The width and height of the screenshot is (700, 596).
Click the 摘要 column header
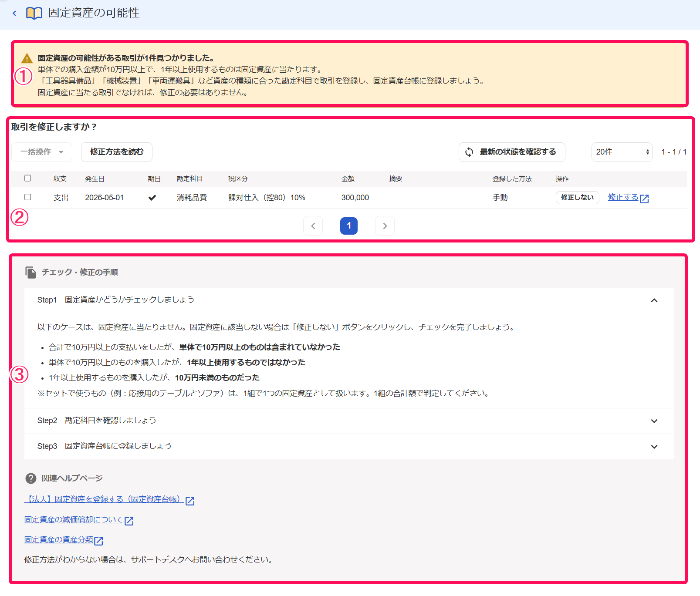[396, 179]
